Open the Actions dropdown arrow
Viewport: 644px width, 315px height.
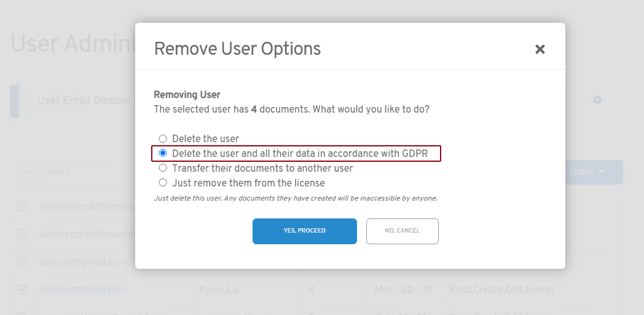pyautogui.click(x=602, y=172)
